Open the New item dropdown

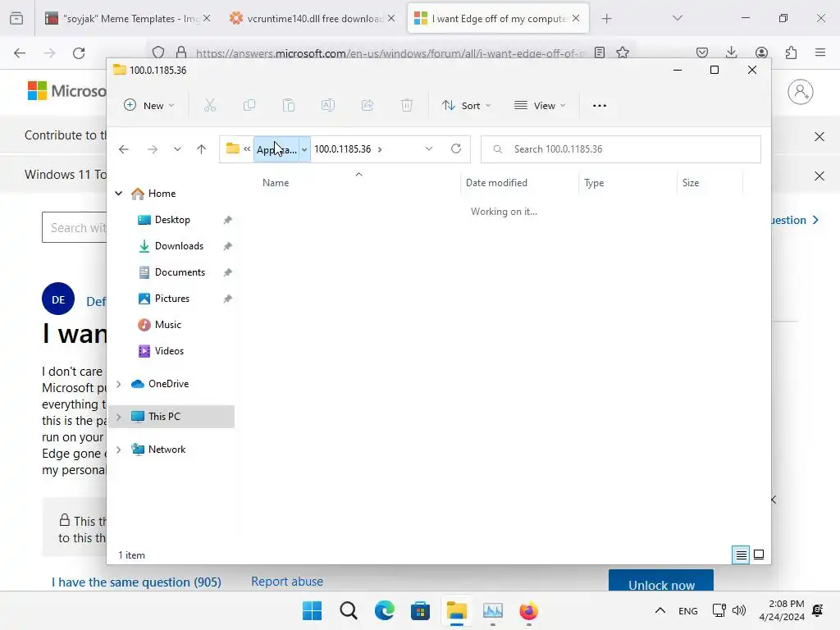[149, 106]
